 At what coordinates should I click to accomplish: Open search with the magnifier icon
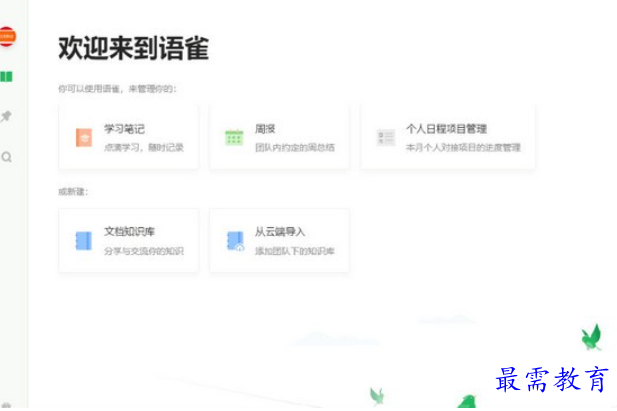[6, 157]
